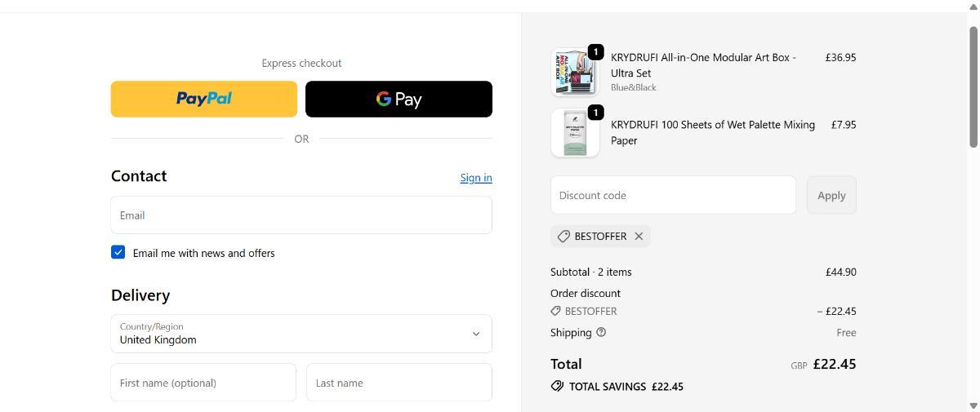The width and height of the screenshot is (980, 412).
Task: Pay with PayPal express checkout
Action: pyautogui.click(x=204, y=99)
